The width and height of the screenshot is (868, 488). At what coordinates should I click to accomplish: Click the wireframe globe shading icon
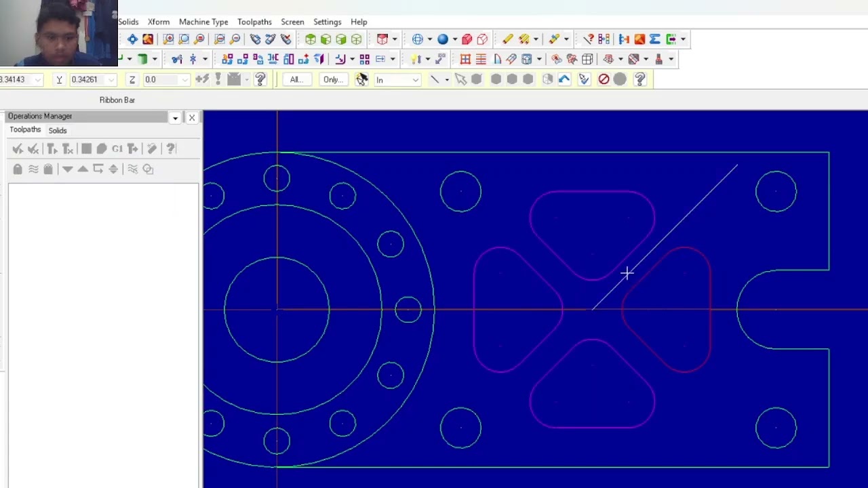coord(418,39)
